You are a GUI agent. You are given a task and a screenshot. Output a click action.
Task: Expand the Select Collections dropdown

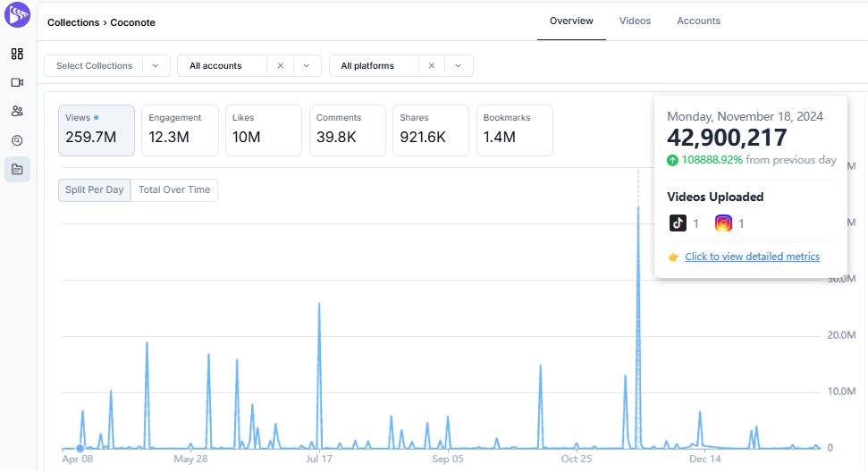tap(106, 66)
